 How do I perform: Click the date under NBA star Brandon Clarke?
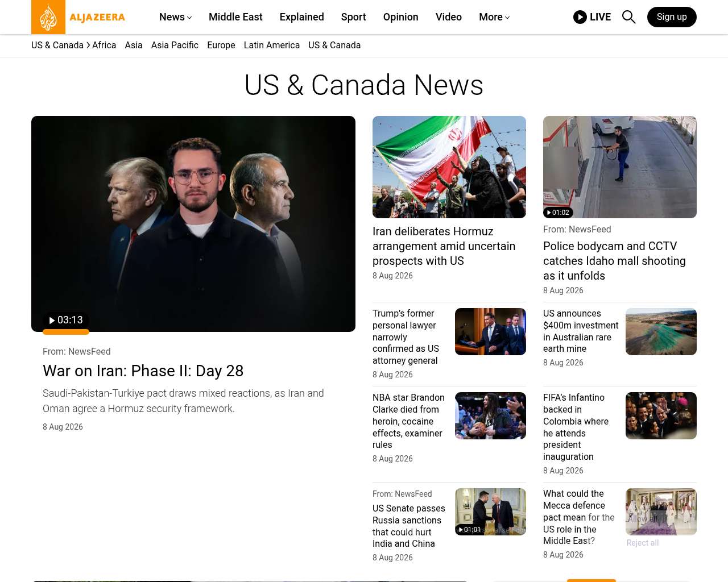point(392,459)
